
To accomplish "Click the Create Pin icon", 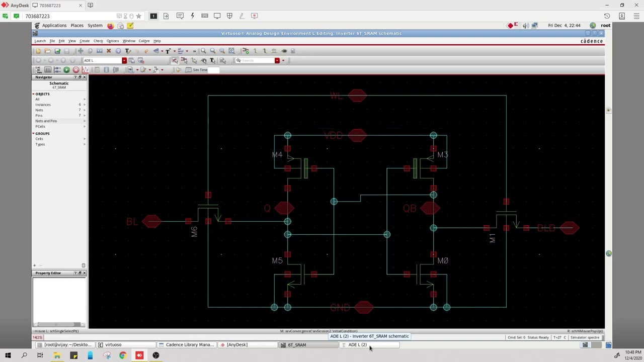I will 284,51.
